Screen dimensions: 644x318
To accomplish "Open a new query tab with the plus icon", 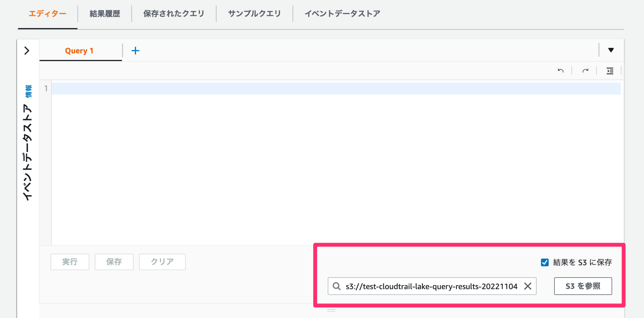I will point(136,50).
